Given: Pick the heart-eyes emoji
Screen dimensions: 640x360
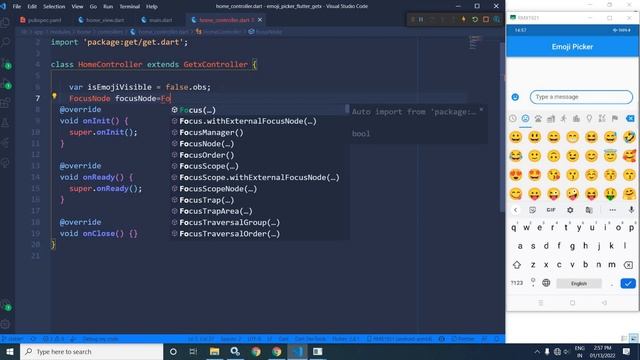Looking at the screenshot, I should (x=516, y=175).
